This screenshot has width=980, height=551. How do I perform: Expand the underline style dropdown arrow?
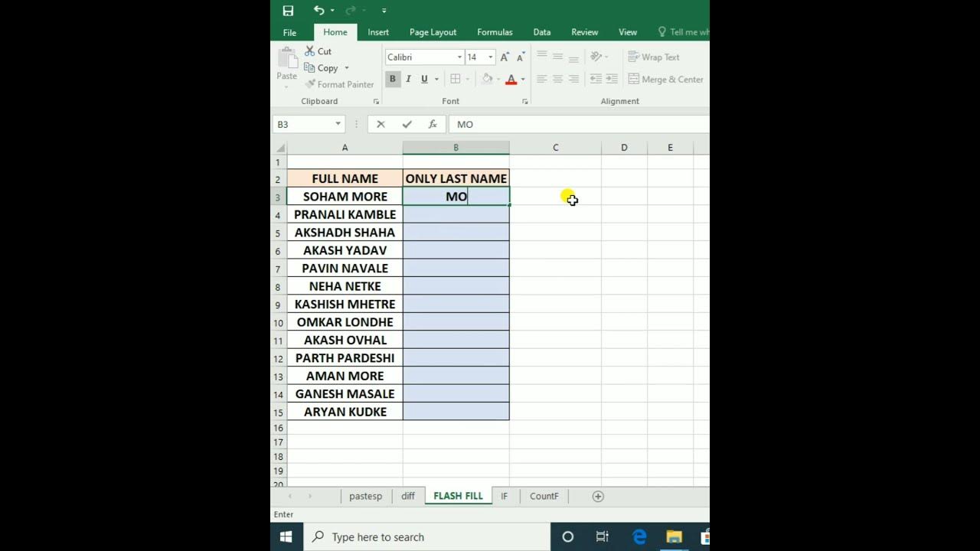[x=436, y=79]
